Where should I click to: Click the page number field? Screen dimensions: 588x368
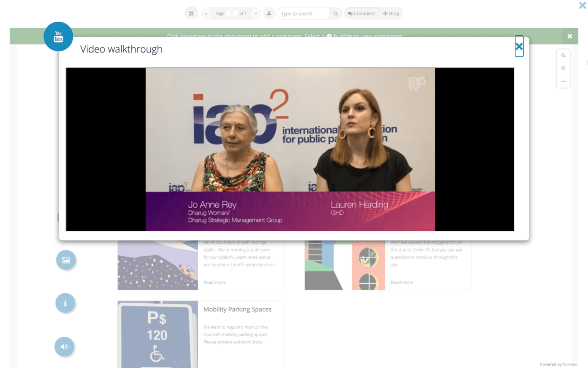232,14
